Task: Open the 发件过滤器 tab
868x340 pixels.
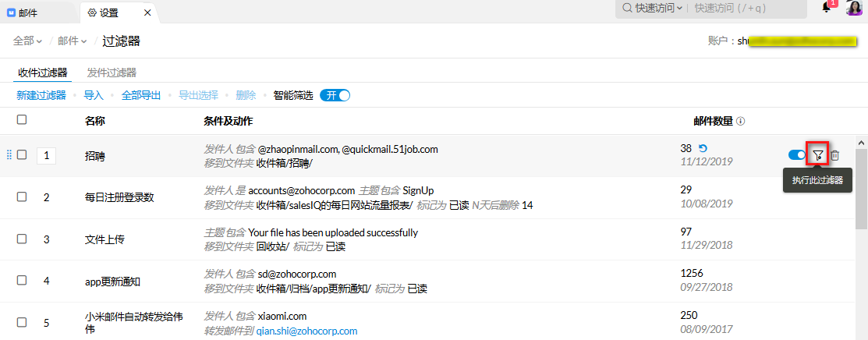Action: pyautogui.click(x=112, y=73)
